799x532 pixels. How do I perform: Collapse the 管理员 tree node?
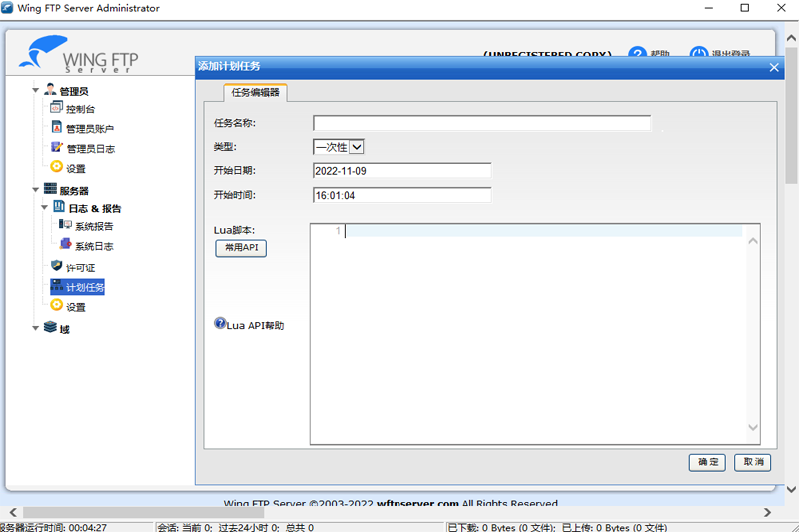click(35, 91)
